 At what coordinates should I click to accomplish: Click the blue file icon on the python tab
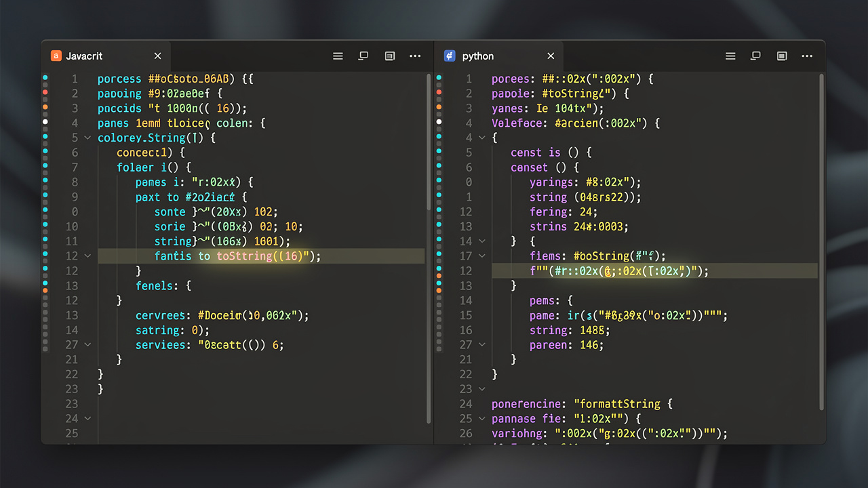click(x=450, y=56)
